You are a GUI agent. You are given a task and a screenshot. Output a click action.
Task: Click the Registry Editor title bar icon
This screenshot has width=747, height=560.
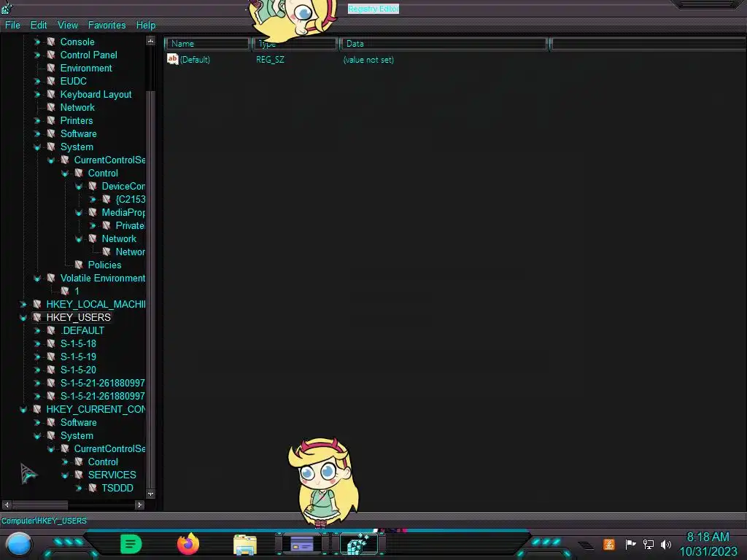coord(7,7)
